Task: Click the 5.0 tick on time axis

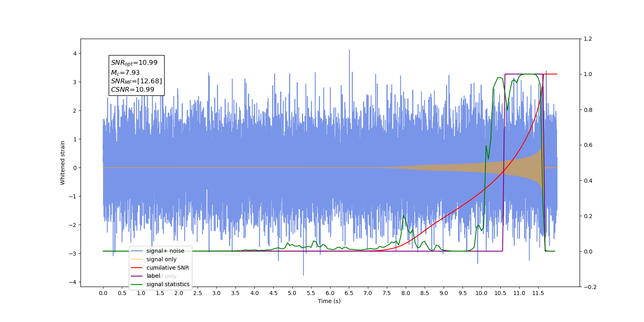Action: tap(292, 293)
